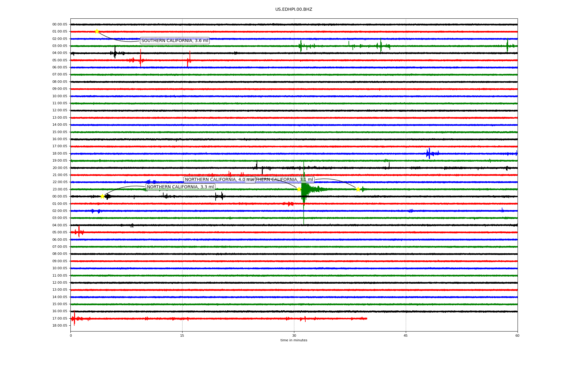Click the NORTHERN CALIFORNIA, 3.3 ml annotation label

pyautogui.click(x=180, y=187)
